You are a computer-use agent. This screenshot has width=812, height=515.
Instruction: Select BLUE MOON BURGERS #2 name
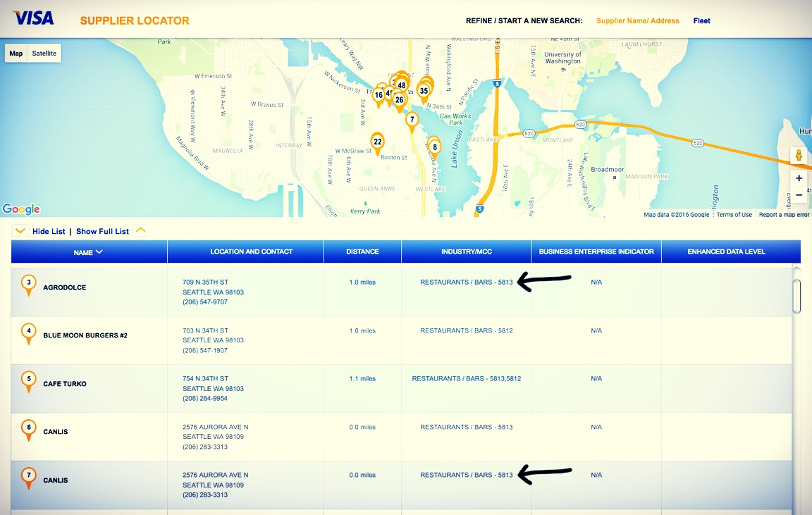coord(85,335)
